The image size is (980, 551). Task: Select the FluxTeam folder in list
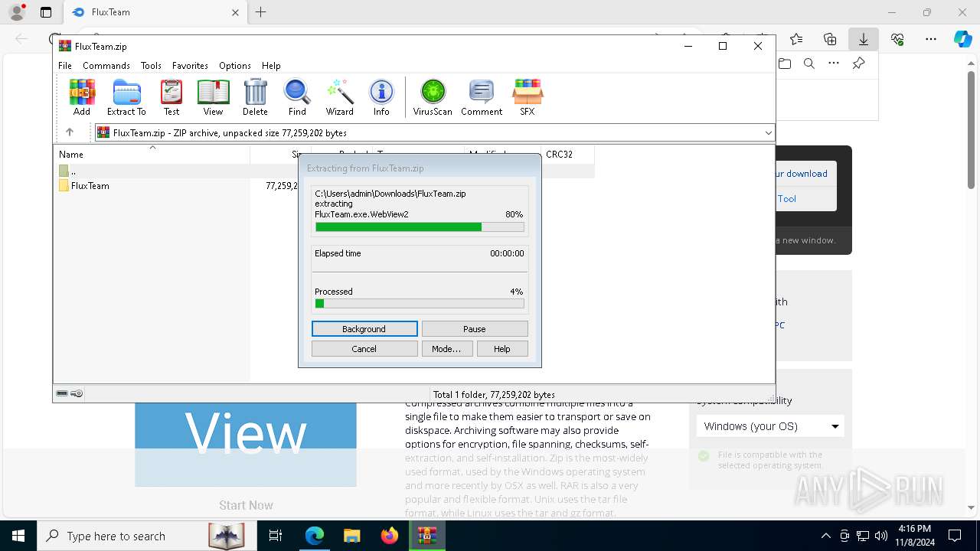tap(84, 186)
